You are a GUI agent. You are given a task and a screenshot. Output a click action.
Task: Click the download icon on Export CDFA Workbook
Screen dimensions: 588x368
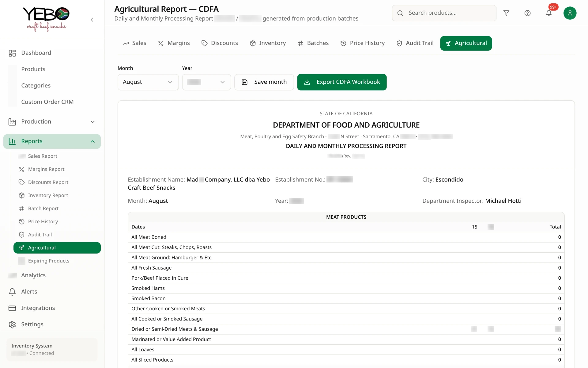[x=307, y=82]
